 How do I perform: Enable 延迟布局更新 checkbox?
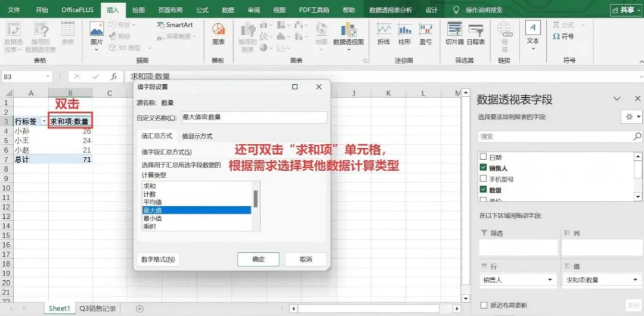click(484, 305)
